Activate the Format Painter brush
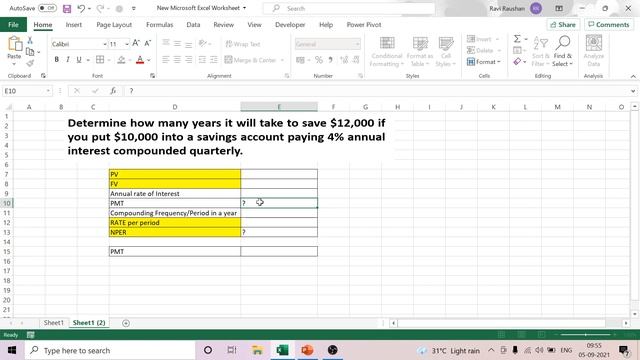Screen dimensions: 640x360 30,63
